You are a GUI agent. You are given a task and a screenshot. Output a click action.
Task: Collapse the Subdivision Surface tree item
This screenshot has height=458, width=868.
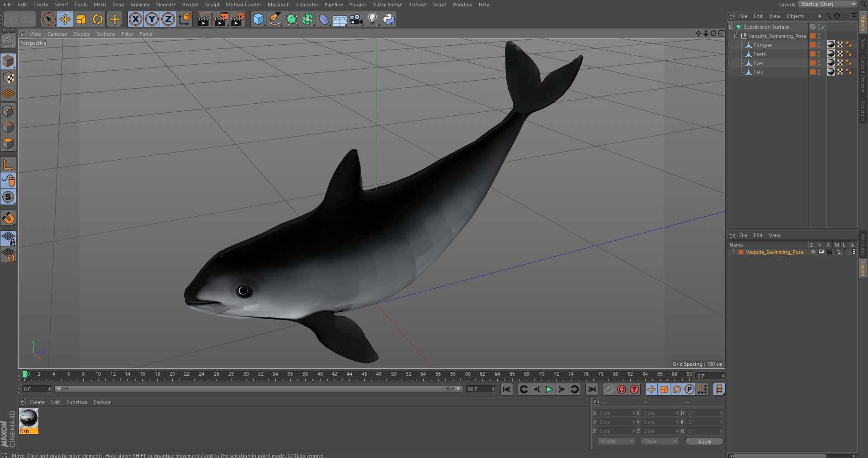tap(731, 27)
